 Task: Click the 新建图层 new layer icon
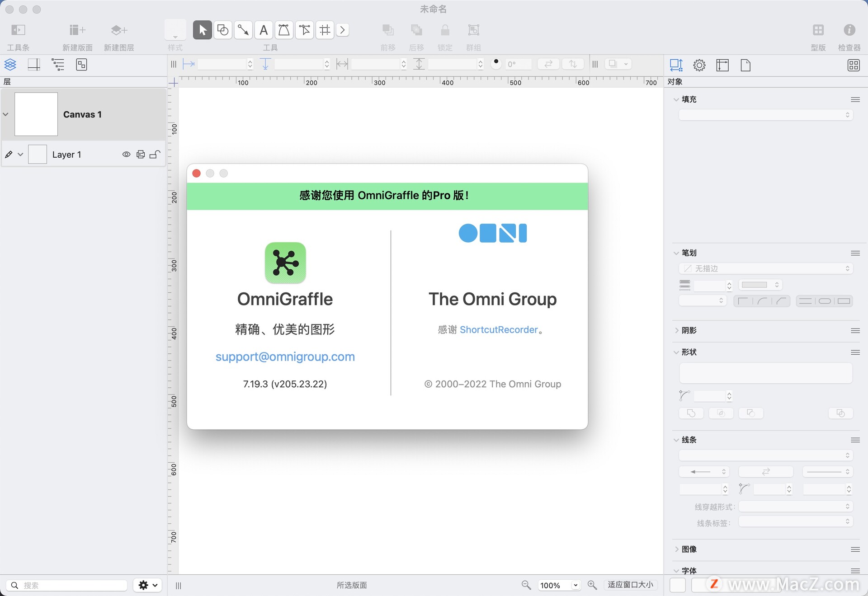(x=119, y=30)
